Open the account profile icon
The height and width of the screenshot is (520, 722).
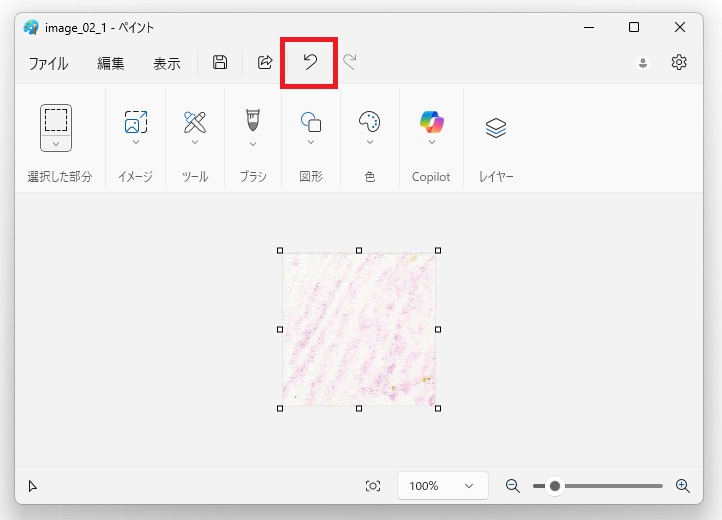pyautogui.click(x=643, y=63)
